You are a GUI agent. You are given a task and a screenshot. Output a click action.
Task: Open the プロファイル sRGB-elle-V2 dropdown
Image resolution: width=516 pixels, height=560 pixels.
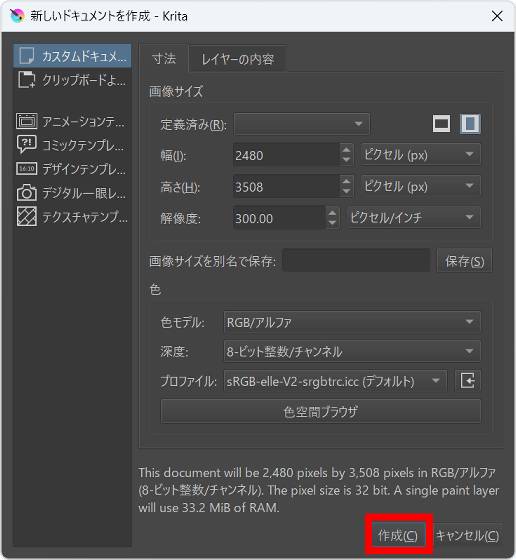[x=335, y=381]
